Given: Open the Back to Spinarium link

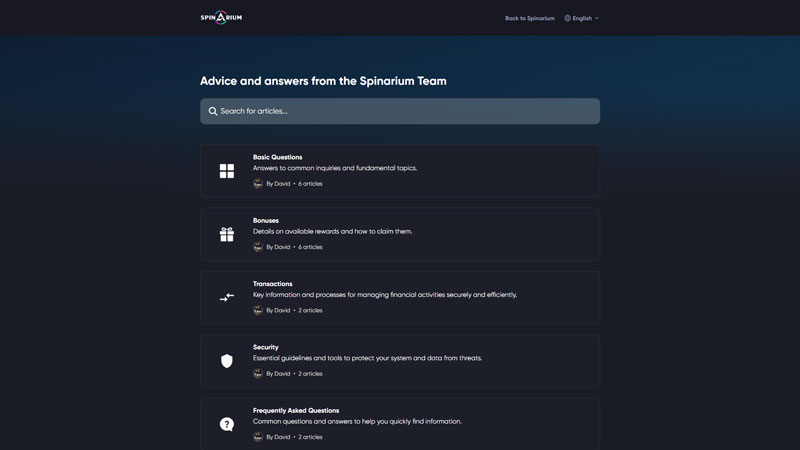Looking at the screenshot, I should pos(530,18).
